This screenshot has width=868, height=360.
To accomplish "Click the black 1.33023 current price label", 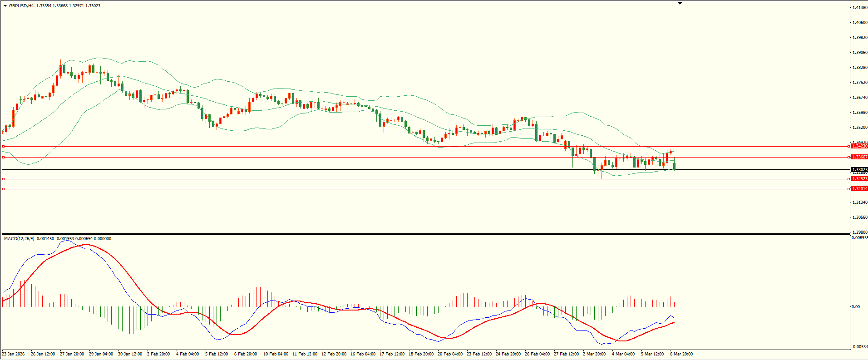I will (x=859, y=170).
